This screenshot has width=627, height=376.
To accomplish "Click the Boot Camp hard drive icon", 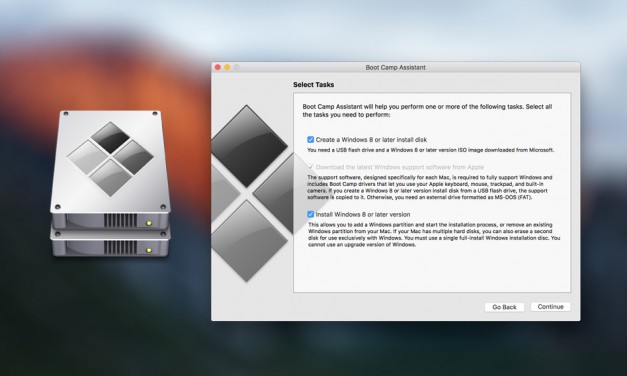I will (110, 183).
